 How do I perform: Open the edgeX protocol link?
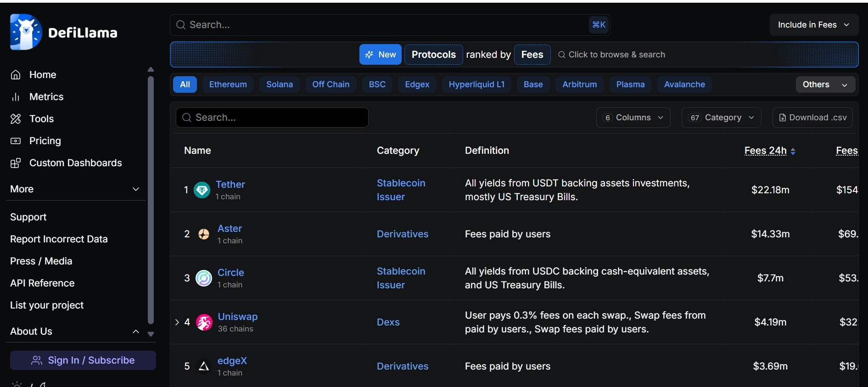pos(232,361)
